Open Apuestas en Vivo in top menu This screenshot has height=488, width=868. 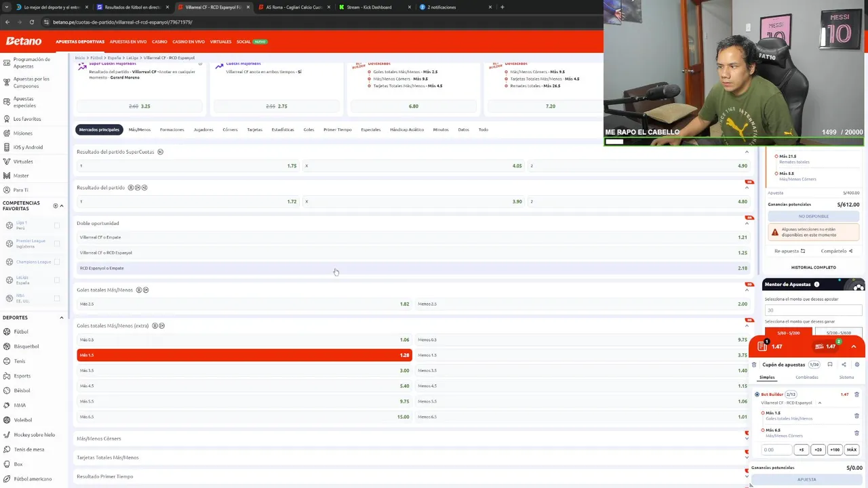click(x=128, y=41)
